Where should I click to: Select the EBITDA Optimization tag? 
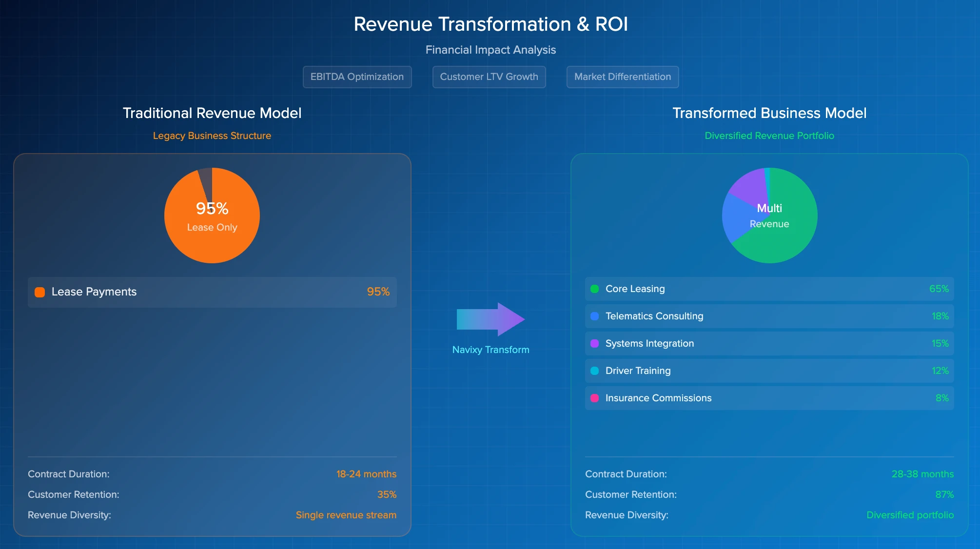click(x=357, y=77)
